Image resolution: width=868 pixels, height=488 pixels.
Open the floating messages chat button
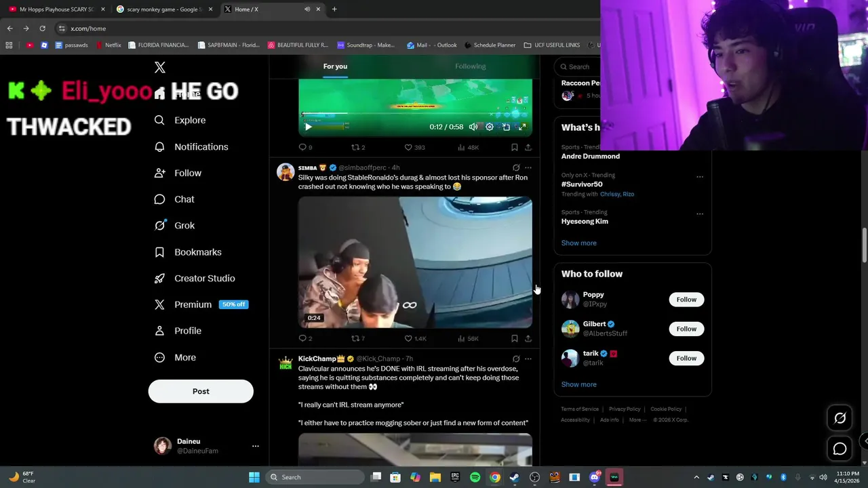click(x=840, y=449)
